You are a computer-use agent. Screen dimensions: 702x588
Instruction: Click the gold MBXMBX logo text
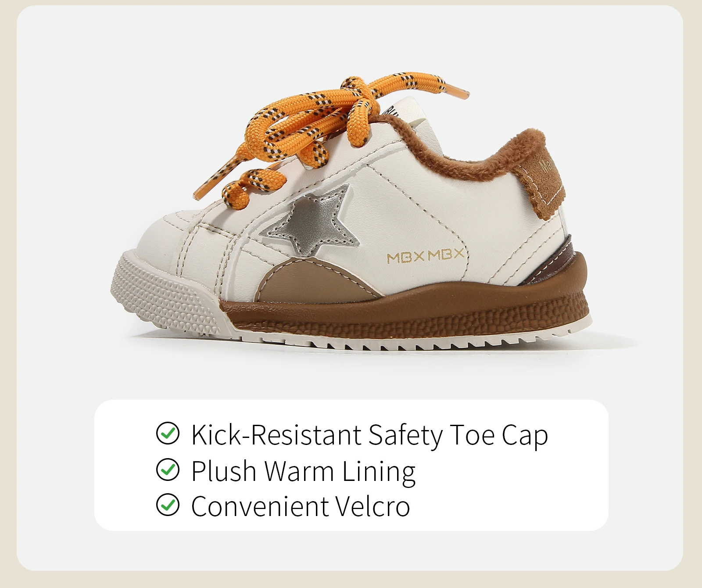point(425,256)
